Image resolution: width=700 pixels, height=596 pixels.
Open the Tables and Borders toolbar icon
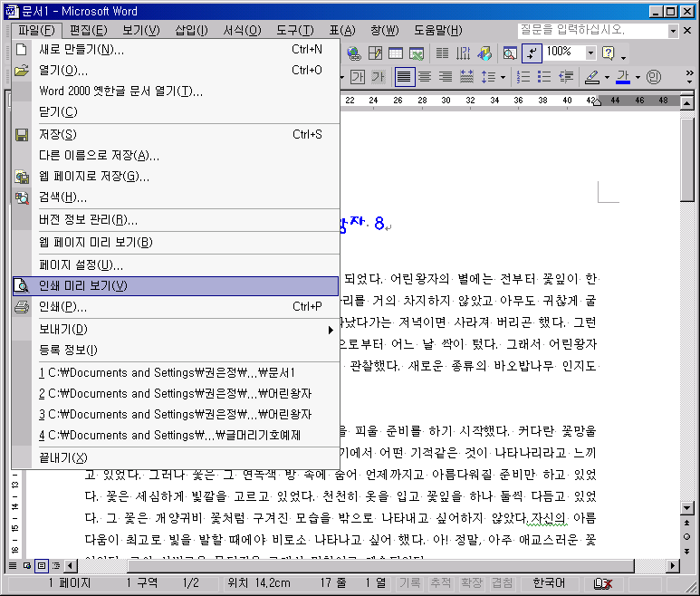[x=375, y=53]
